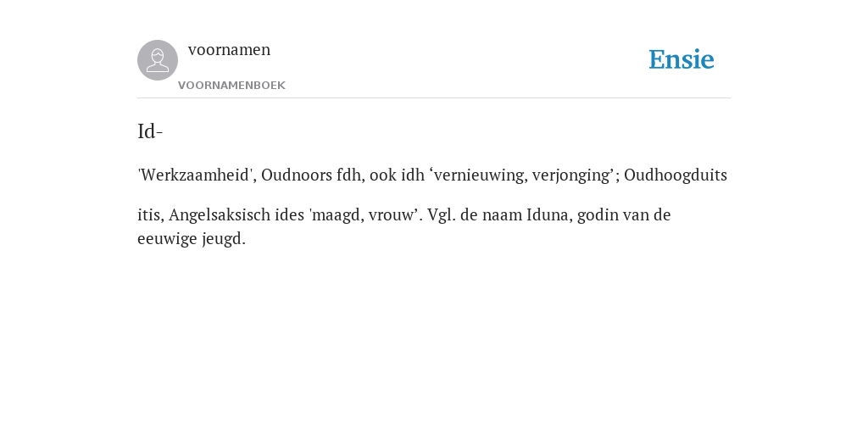Open the Ensie logo link
This screenshot has width=868, height=434.
(682, 60)
